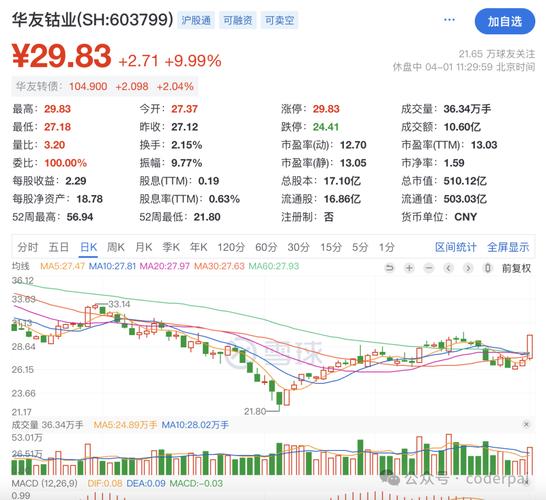
Task: Switch to the 120分 chart tab
Action: click(x=231, y=247)
